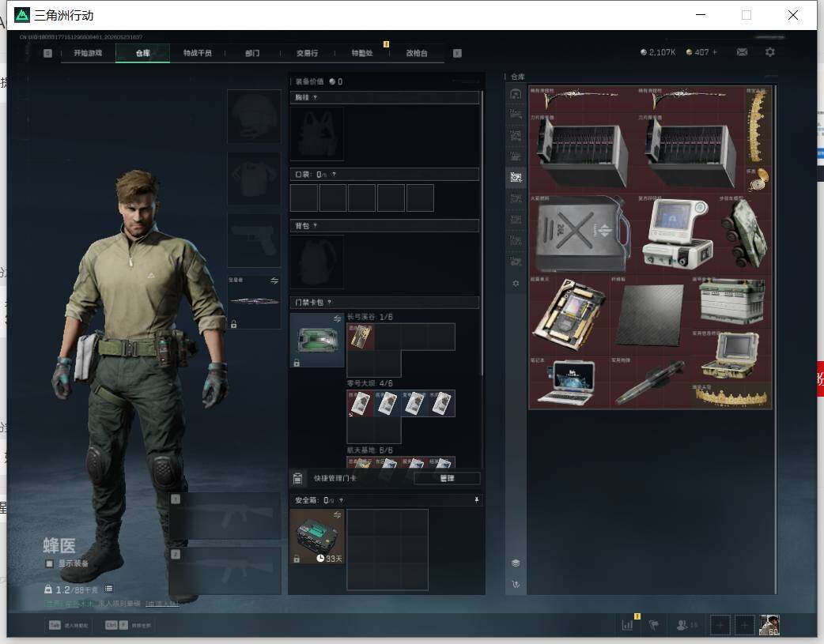Click the safe box item showing 33天

tap(317, 537)
